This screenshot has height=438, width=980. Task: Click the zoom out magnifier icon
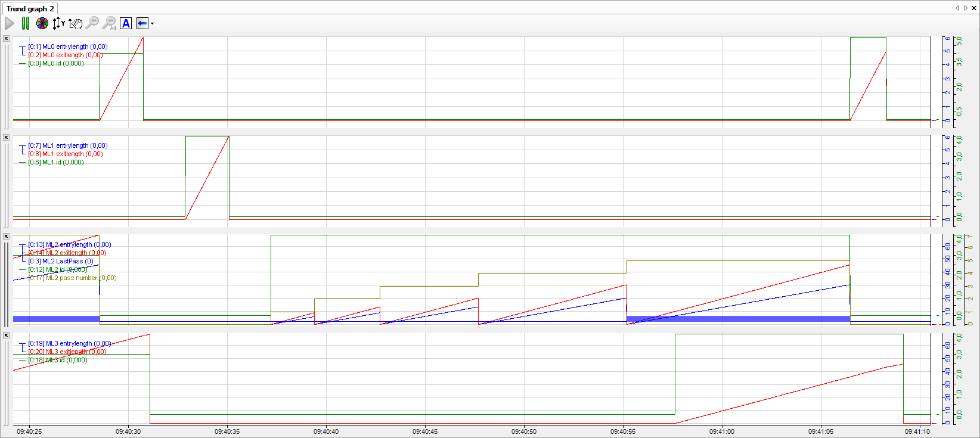tap(92, 23)
